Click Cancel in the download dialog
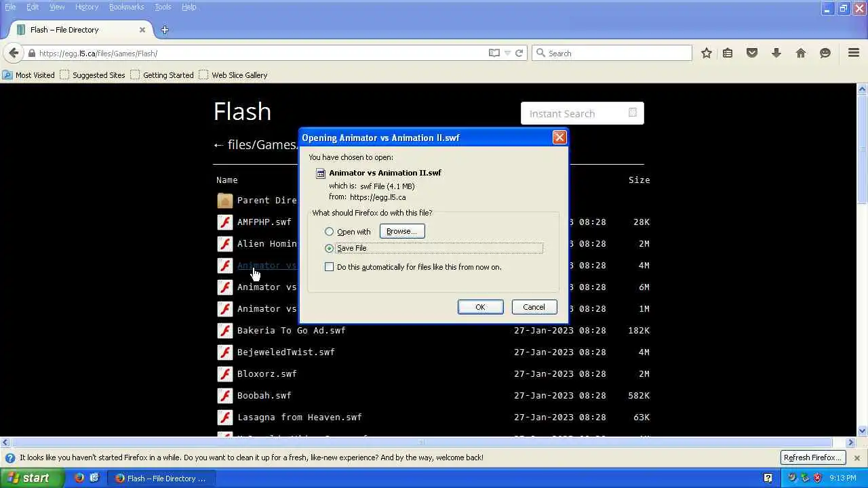The width and height of the screenshot is (868, 488). 534,307
